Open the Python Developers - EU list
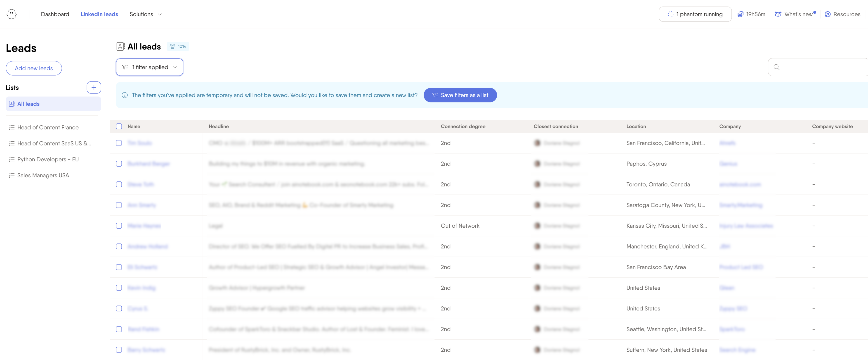 (x=48, y=159)
